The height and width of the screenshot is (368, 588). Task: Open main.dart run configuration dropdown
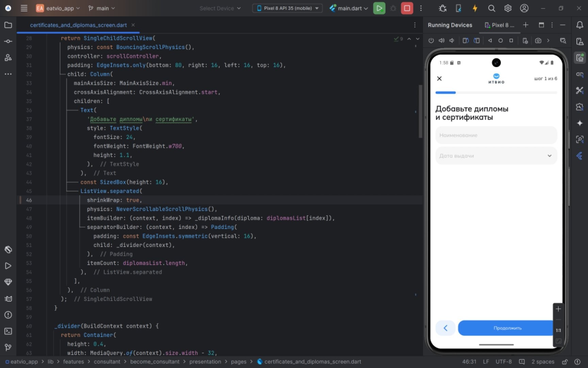[349, 8]
